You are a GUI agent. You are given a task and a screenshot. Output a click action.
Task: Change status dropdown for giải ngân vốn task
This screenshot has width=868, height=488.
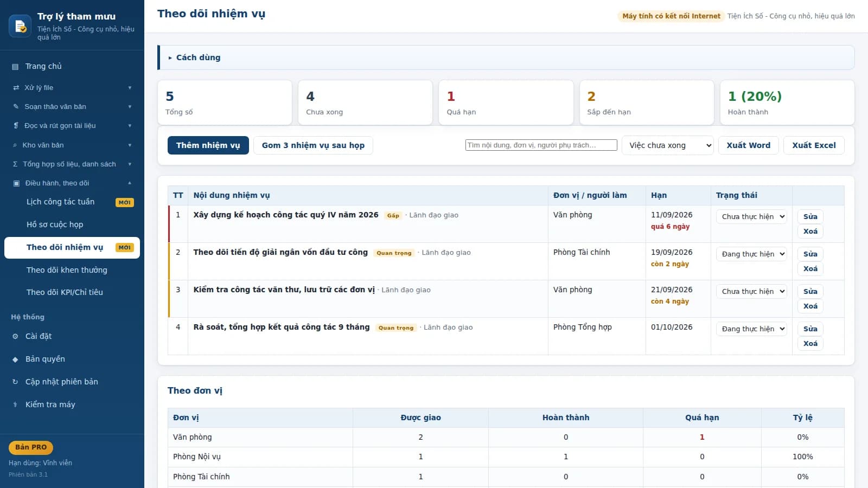751,254
